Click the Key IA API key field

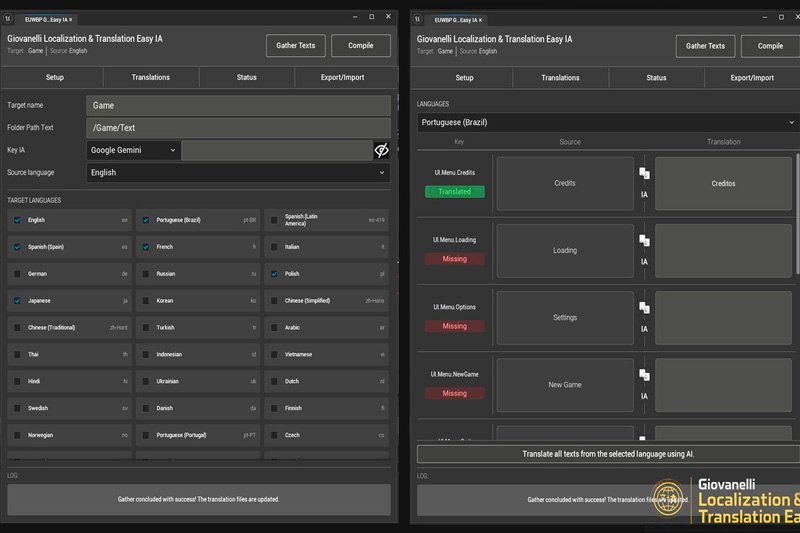click(277, 150)
